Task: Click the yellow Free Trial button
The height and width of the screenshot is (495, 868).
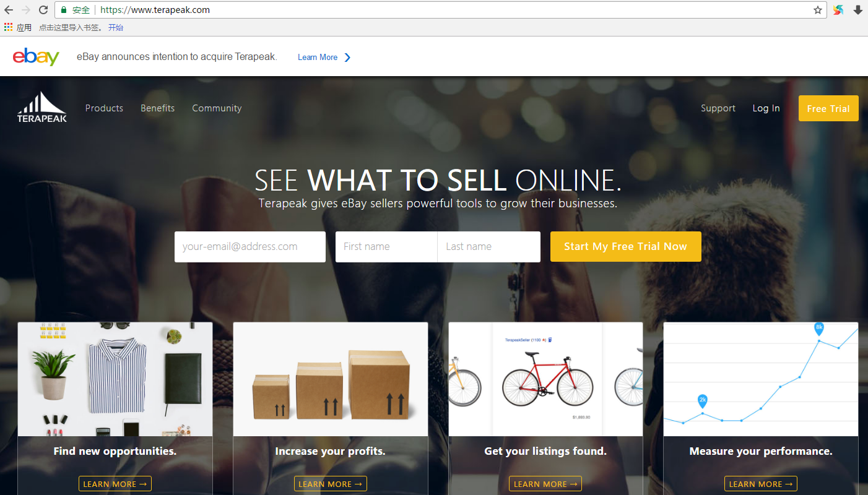Action: [828, 108]
